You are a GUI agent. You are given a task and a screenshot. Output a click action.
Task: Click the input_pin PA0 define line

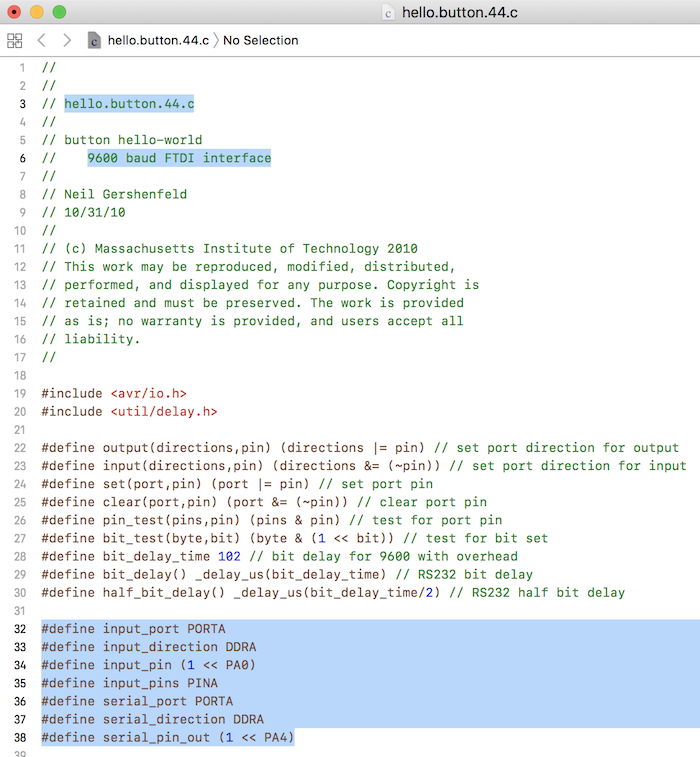click(x=148, y=665)
